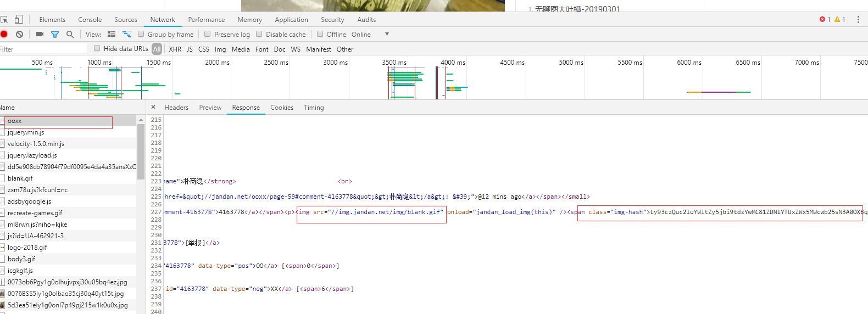Select the Response tab
The image size is (868, 314).
pos(246,108)
